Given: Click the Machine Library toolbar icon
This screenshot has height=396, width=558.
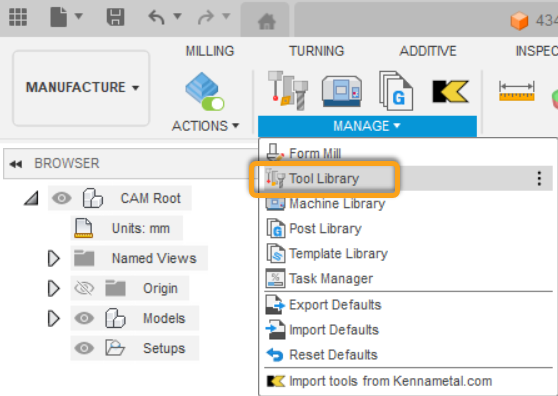Looking at the screenshot, I should (342, 91).
